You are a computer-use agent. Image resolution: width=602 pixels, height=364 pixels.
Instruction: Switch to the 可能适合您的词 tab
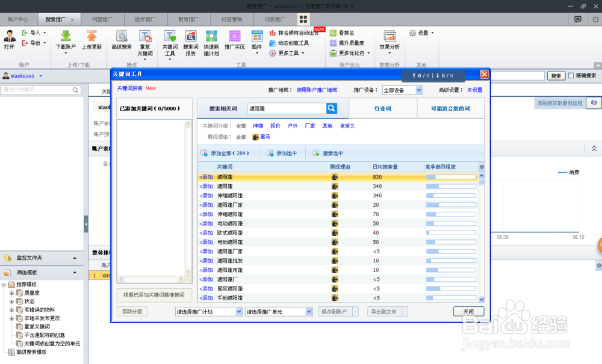coord(450,108)
